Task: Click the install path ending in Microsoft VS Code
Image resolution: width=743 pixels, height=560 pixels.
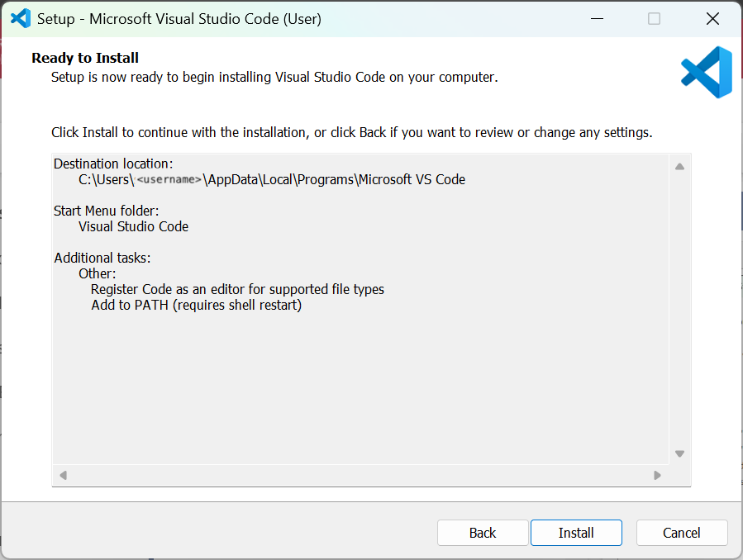Action: [272, 180]
